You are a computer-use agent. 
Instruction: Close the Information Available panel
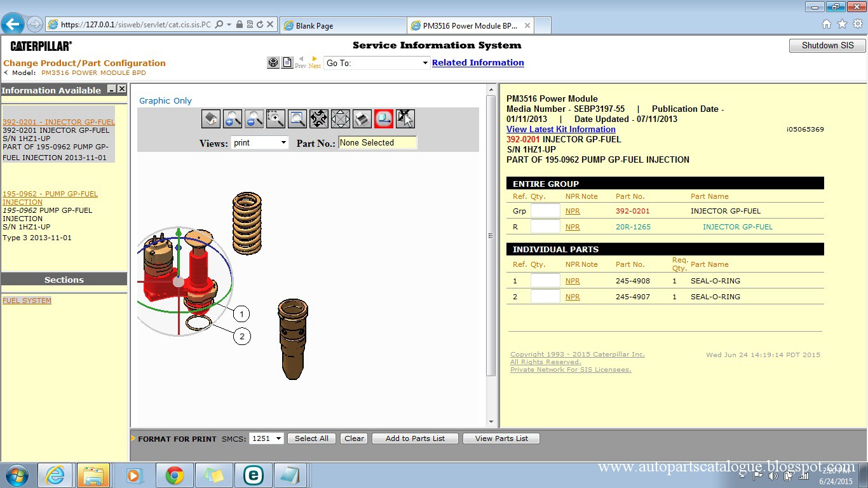pos(122,90)
